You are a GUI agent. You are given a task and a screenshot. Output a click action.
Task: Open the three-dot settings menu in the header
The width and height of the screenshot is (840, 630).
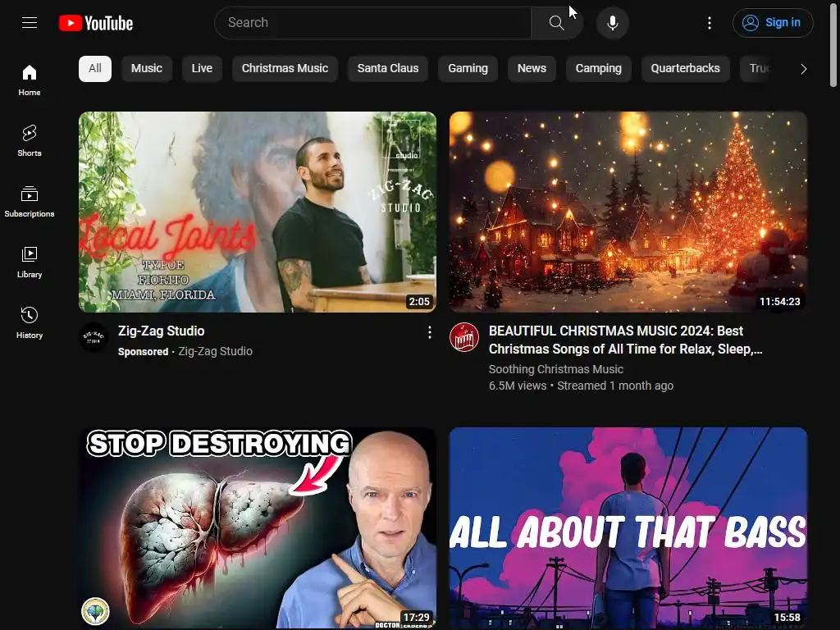tap(710, 22)
